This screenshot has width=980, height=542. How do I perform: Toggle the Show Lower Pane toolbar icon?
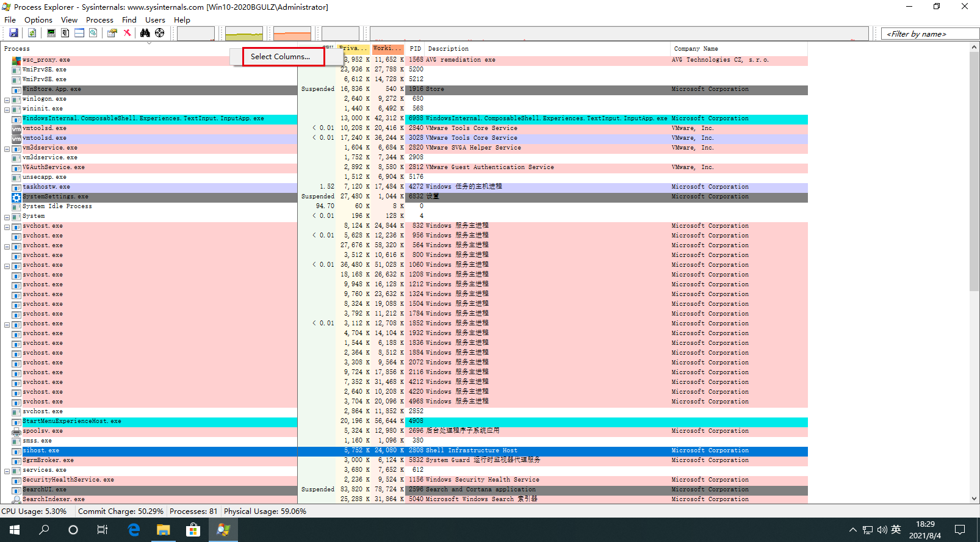pos(79,33)
